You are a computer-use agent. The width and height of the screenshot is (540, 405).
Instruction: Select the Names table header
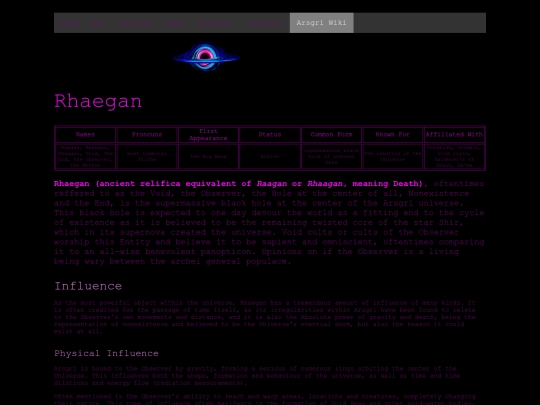(x=85, y=135)
